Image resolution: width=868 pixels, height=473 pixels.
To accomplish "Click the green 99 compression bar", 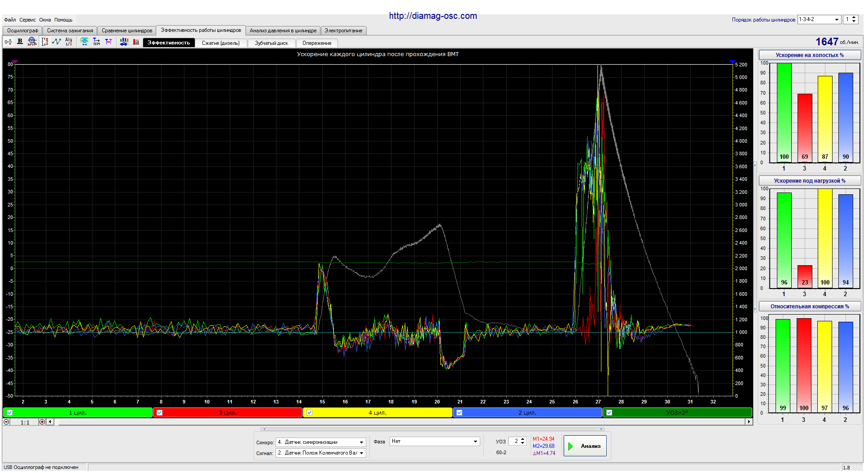I will [783, 366].
